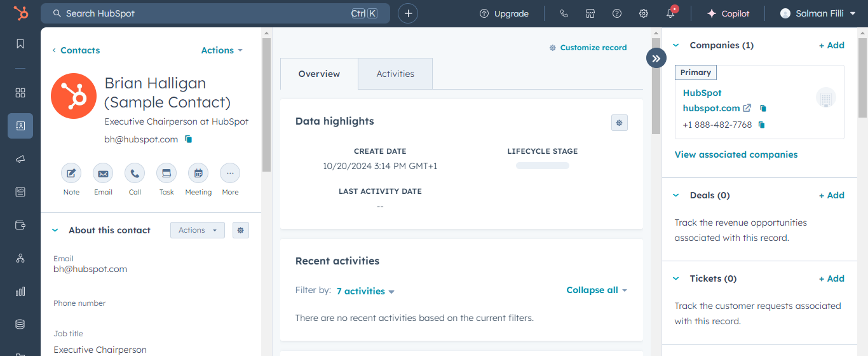868x356 pixels.
Task: Click the create date 10/20/2024 3:14 PM
Action: tap(380, 167)
